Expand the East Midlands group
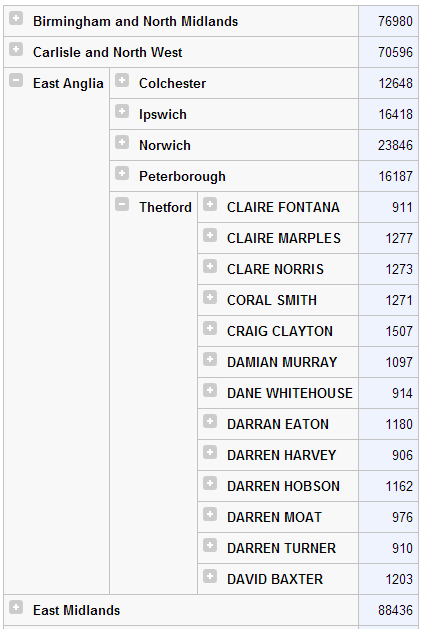 coord(16,607)
